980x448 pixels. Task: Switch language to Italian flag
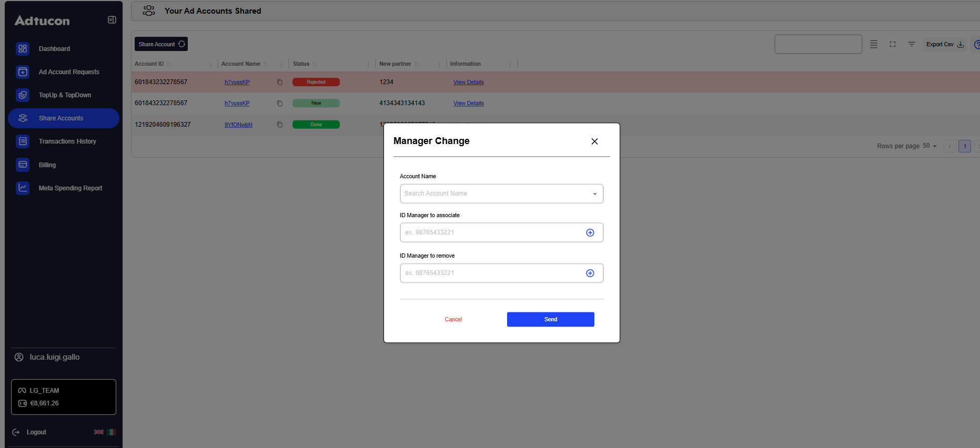pos(112,432)
